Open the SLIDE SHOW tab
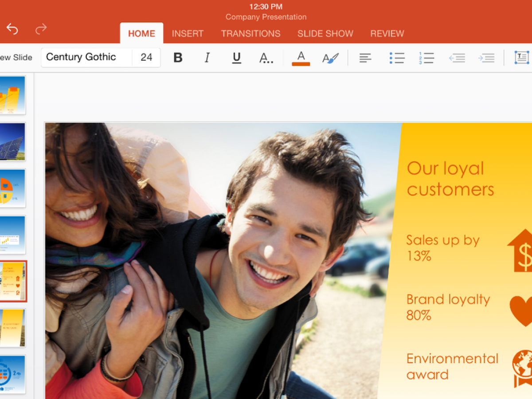 pos(325,34)
